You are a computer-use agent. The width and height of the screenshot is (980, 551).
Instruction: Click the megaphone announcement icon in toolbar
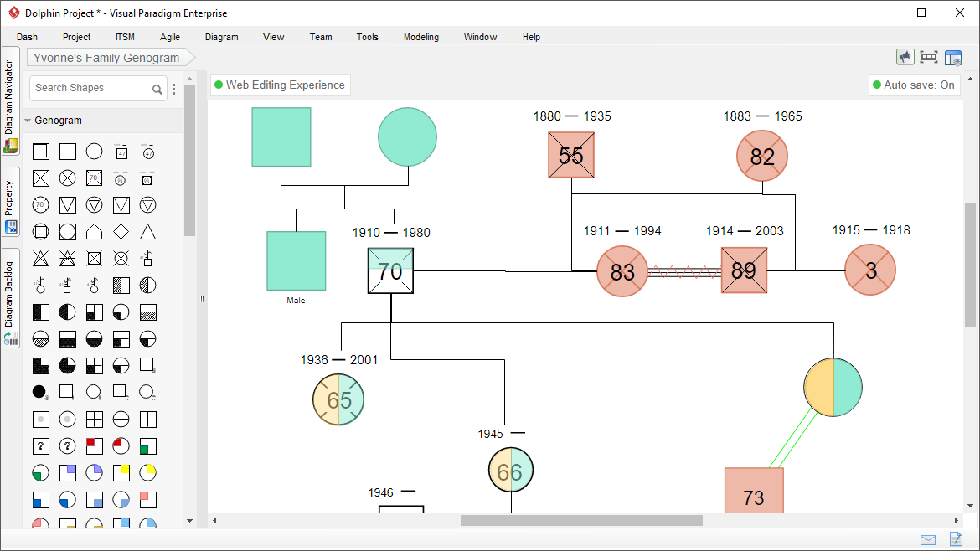(905, 57)
